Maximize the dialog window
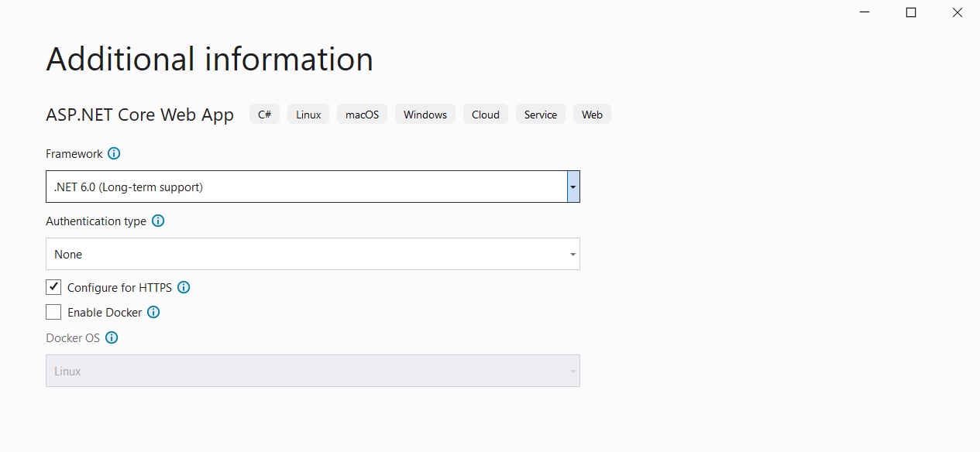Viewport: 980px width, 452px height. (x=911, y=12)
